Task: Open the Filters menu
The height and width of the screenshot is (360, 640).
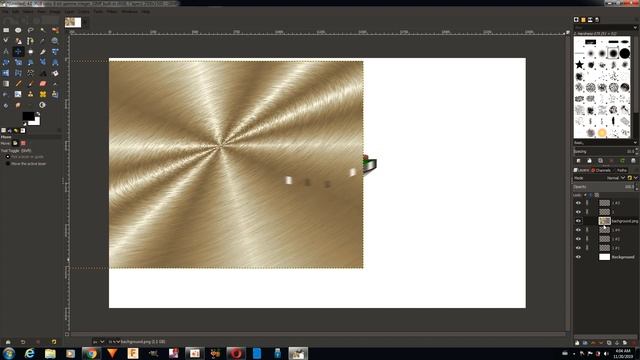Action: [112, 11]
